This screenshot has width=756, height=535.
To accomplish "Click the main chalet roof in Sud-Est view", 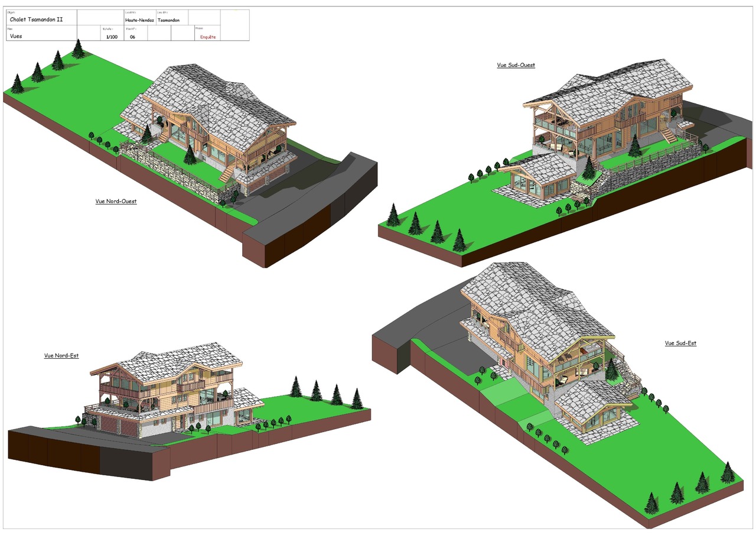I will point(532,307).
